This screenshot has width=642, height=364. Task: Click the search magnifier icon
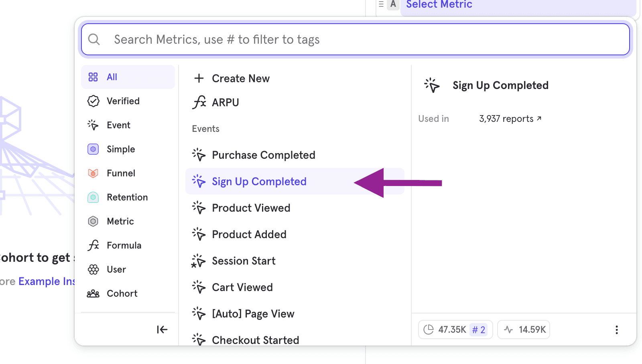(x=94, y=39)
